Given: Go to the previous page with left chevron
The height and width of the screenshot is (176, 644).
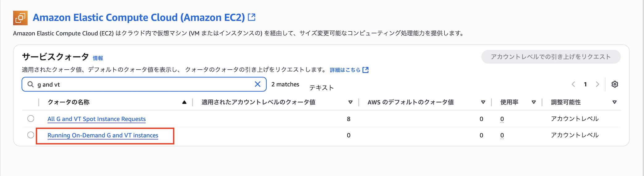Looking at the screenshot, I should (573, 84).
